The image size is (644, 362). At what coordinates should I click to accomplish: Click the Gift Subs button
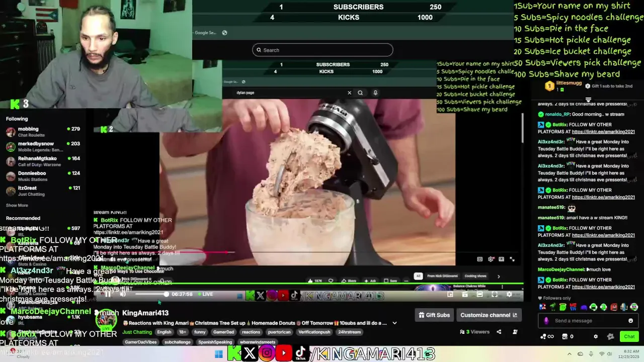(x=434, y=315)
